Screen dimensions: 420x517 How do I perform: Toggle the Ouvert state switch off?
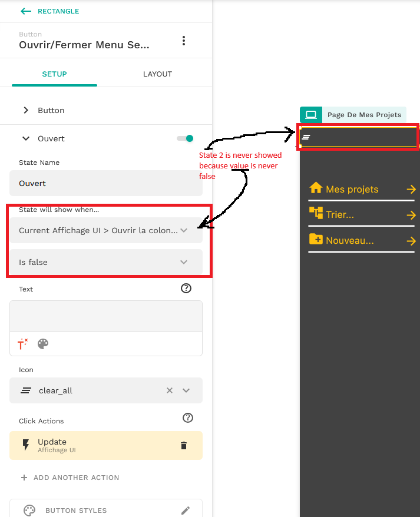tap(185, 138)
